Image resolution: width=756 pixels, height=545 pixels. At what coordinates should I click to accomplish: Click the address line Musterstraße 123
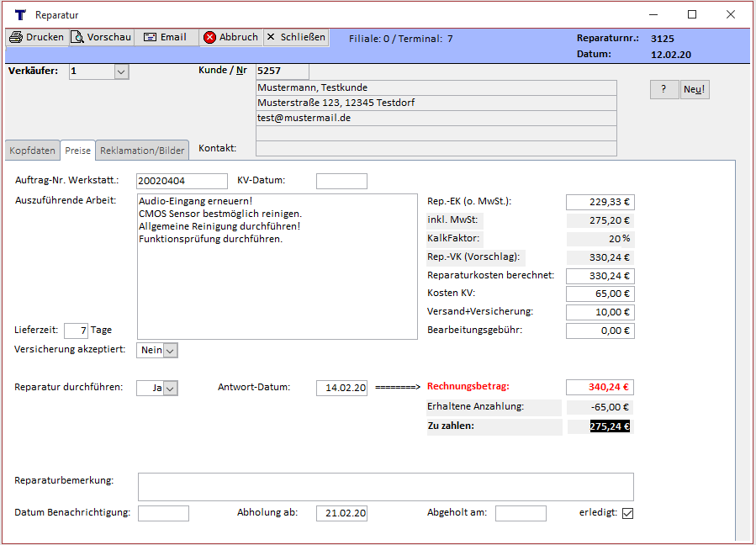tap(436, 103)
